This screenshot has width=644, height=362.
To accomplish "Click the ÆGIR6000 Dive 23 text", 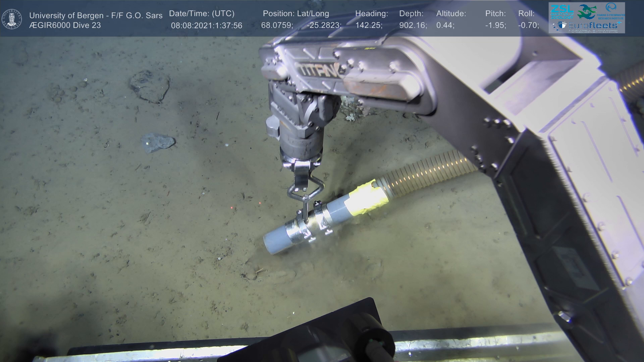I will (65, 25).
